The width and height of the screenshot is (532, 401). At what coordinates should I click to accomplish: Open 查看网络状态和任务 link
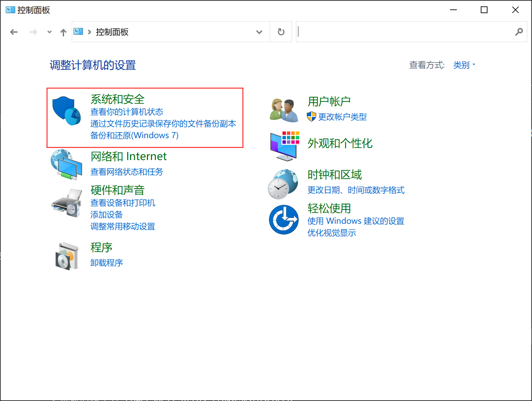pos(126,172)
